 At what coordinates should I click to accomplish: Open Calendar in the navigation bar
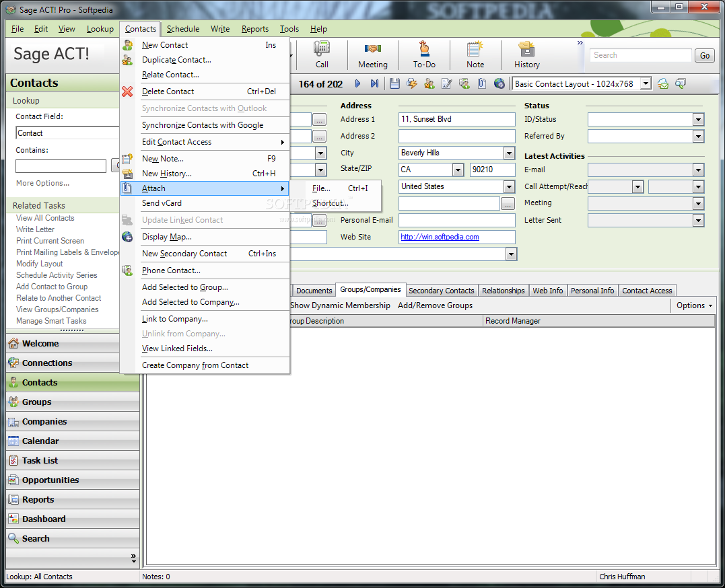click(x=73, y=441)
